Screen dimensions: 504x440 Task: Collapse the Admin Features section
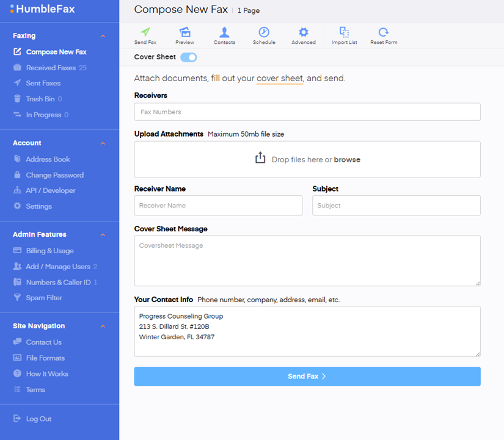[x=103, y=235]
